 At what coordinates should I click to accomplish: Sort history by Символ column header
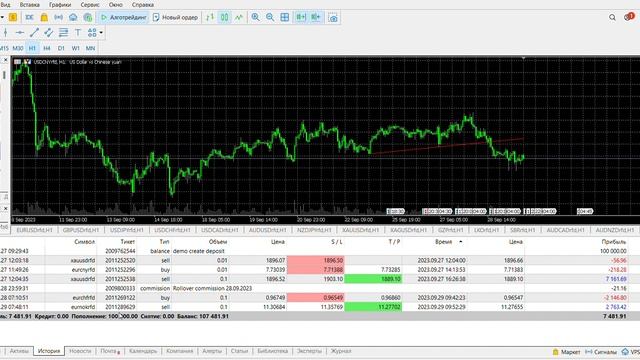point(84,242)
